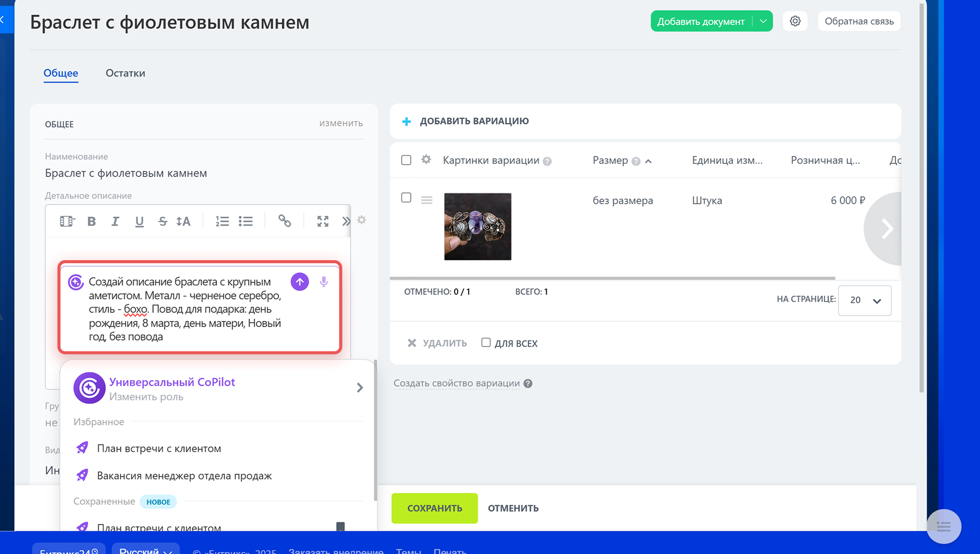Image resolution: width=980 pixels, height=554 pixels.
Task: Toggle bold formatting in description editor
Action: click(91, 221)
